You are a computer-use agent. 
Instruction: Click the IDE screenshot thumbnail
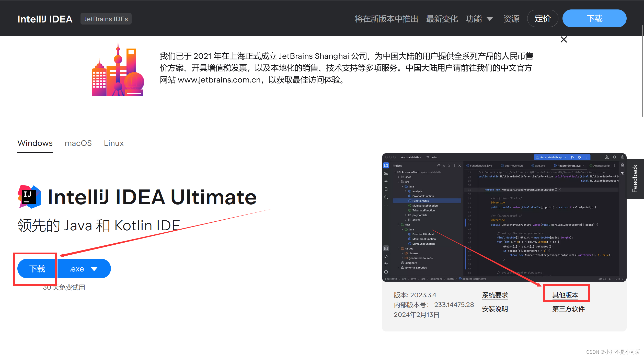[x=504, y=217]
